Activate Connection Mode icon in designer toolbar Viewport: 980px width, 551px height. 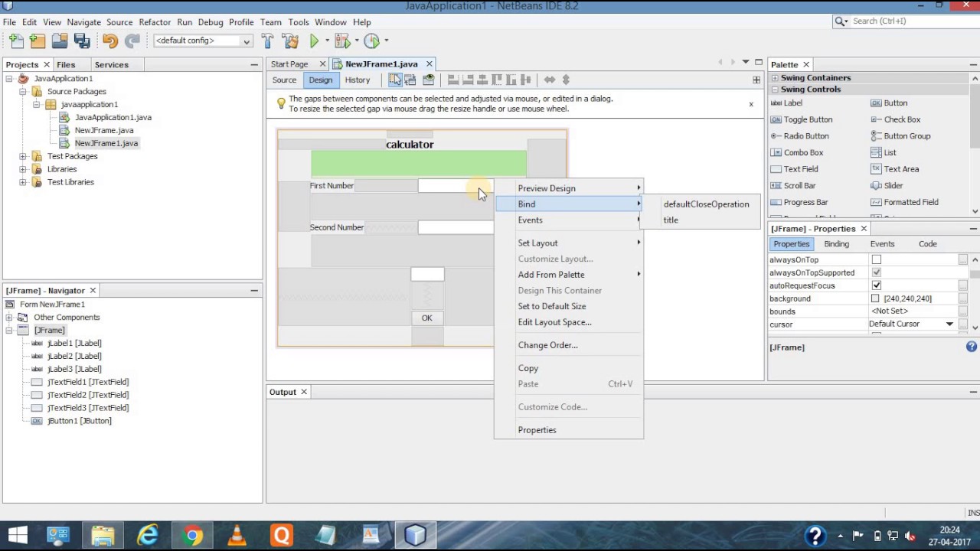click(x=410, y=80)
